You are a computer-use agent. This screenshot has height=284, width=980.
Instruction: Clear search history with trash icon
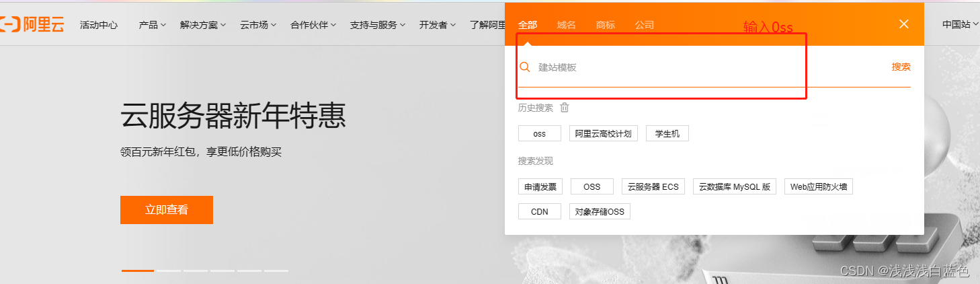[565, 108]
